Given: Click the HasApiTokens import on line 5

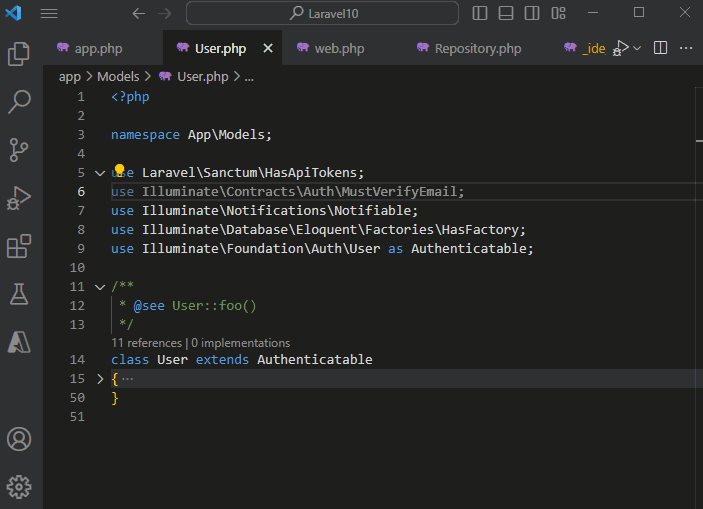Looking at the screenshot, I should pos(311,173).
